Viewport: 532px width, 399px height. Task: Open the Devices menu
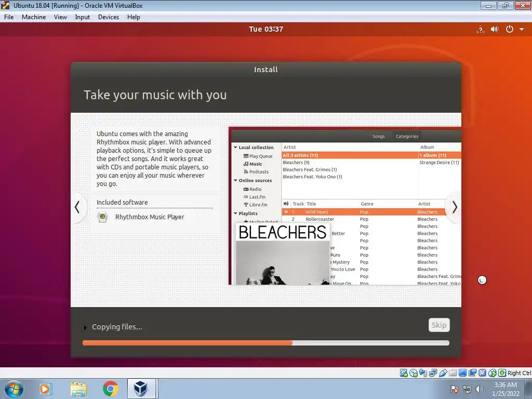[109, 17]
